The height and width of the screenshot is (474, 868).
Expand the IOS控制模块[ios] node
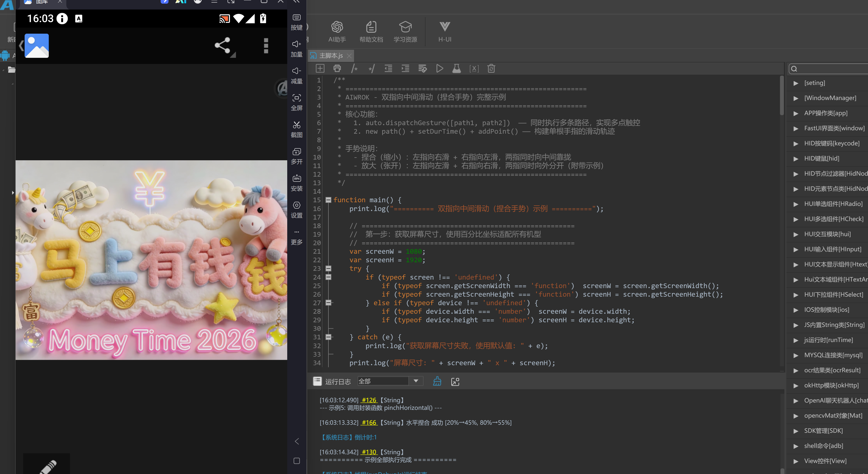(x=796, y=310)
